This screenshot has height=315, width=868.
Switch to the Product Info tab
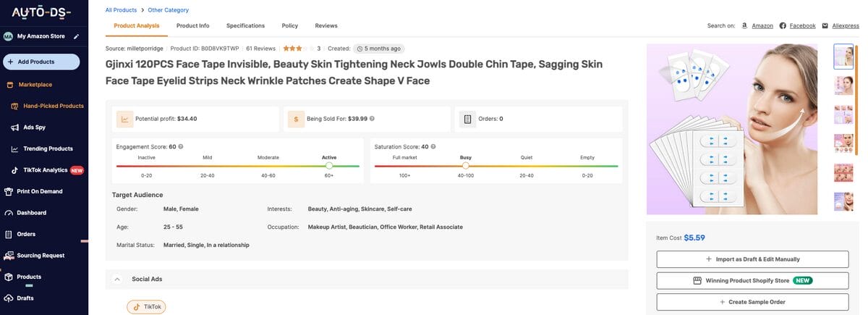coord(193,26)
